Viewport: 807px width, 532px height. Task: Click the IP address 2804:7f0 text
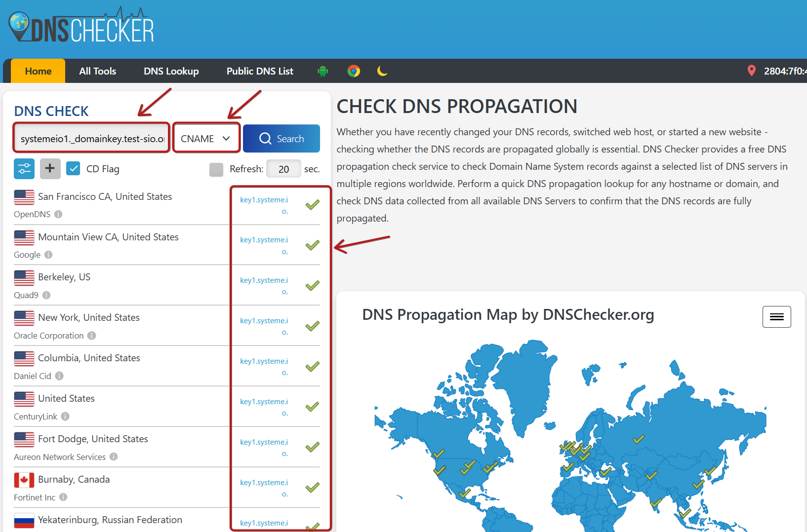click(785, 71)
